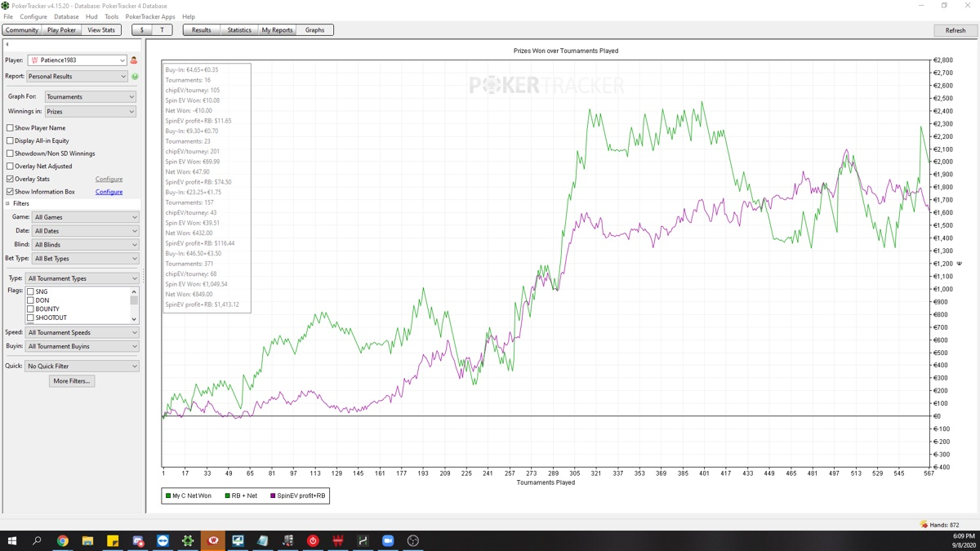Click the red player icon beside Patience1983
This screenshot has width=980, height=551.
[x=134, y=60]
